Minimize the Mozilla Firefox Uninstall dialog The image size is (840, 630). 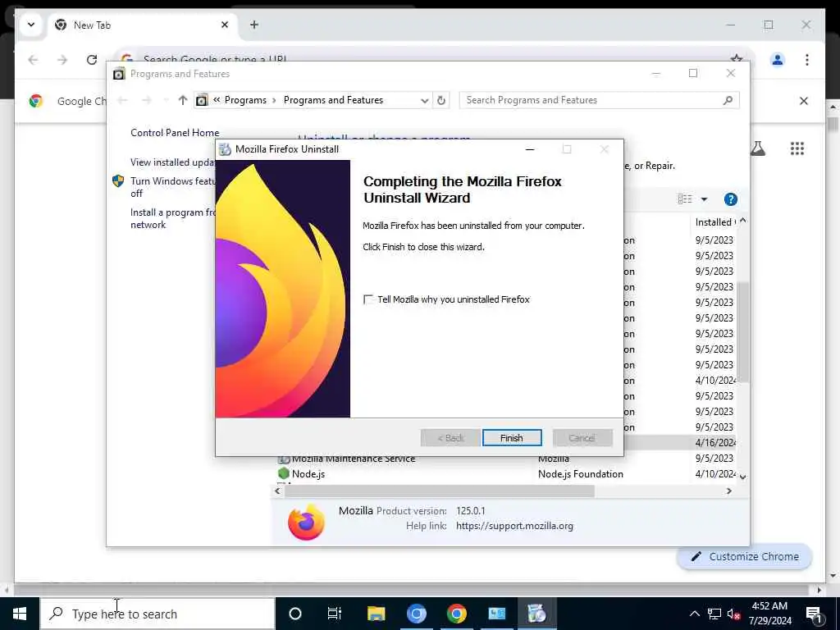pyautogui.click(x=530, y=149)
